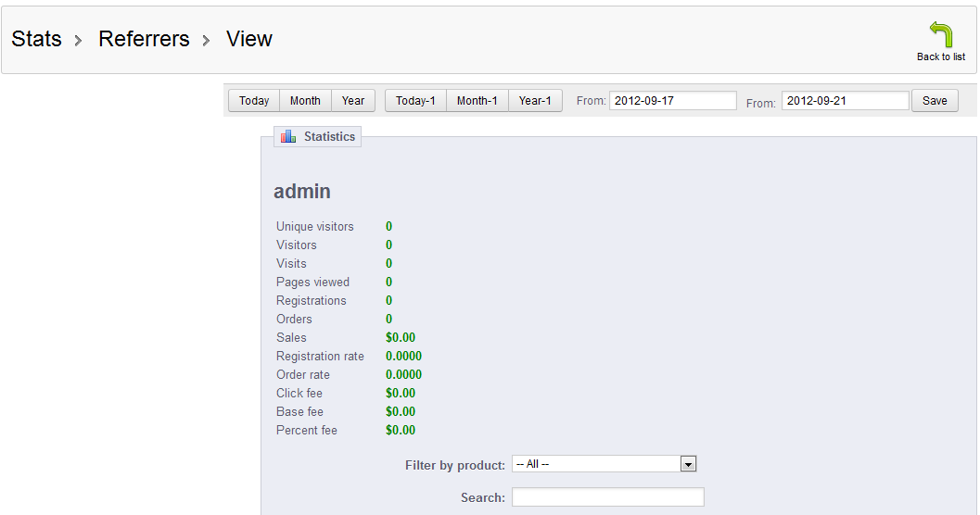
Task: Click into the Search text field
Action: pyautogui.click(x=607, y=497)
